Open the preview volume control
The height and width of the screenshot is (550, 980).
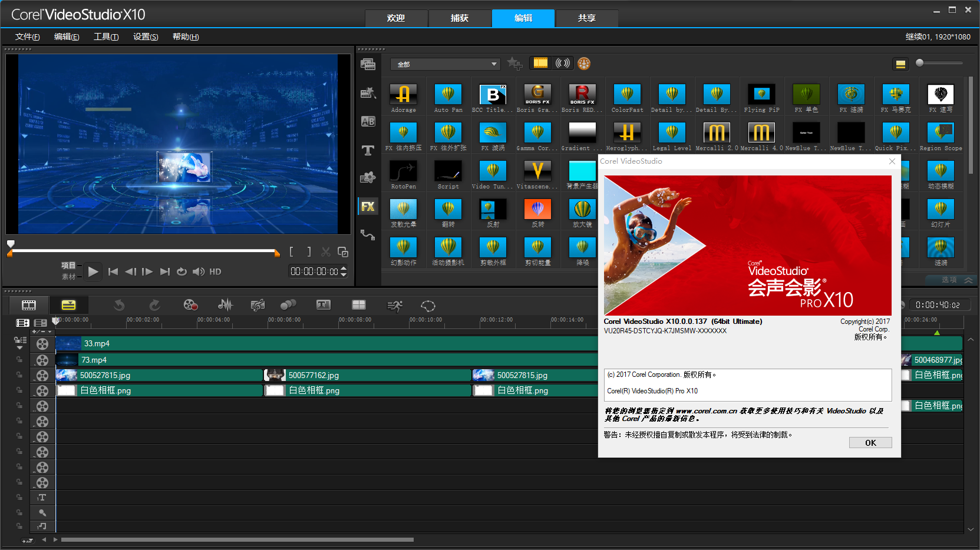199,271
